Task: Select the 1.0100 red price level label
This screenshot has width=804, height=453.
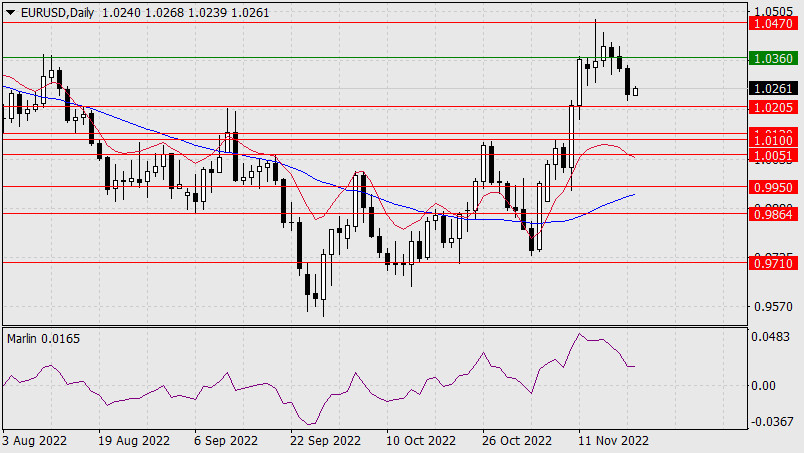Action: [x=773, y=141]
